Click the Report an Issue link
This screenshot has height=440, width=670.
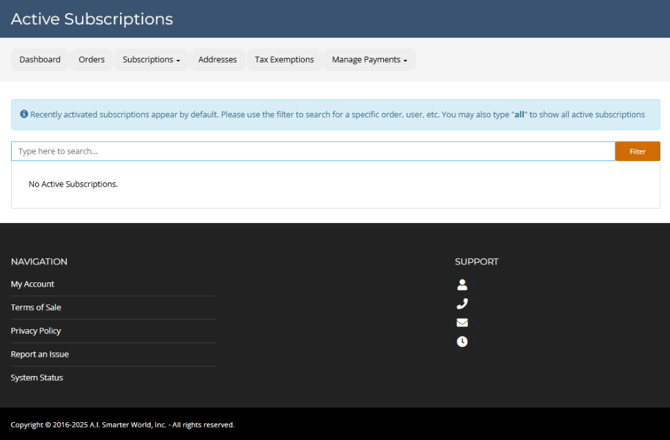pos(40,354)
